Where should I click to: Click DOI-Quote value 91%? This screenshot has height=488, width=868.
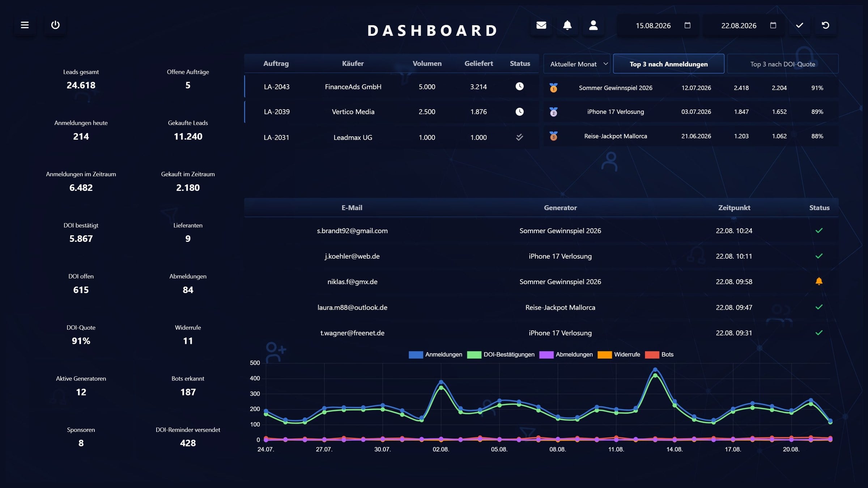81,341
